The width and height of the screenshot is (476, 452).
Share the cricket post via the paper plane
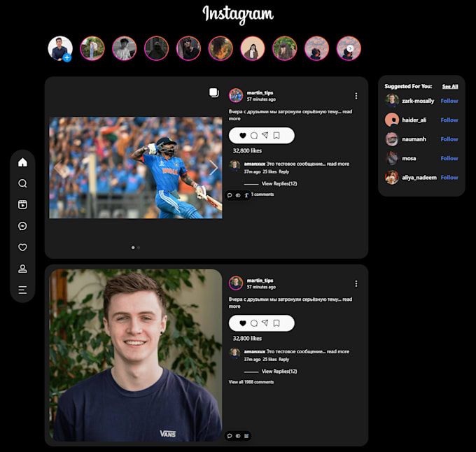(265, 135)
